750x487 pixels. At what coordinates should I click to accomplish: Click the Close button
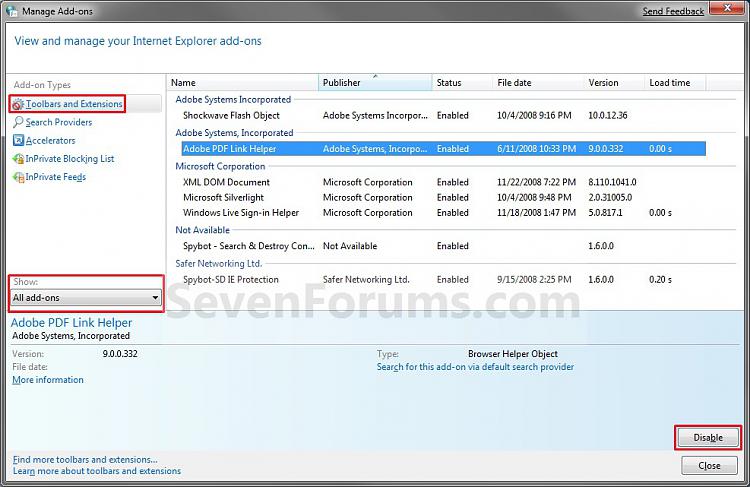tap(709, 465)
